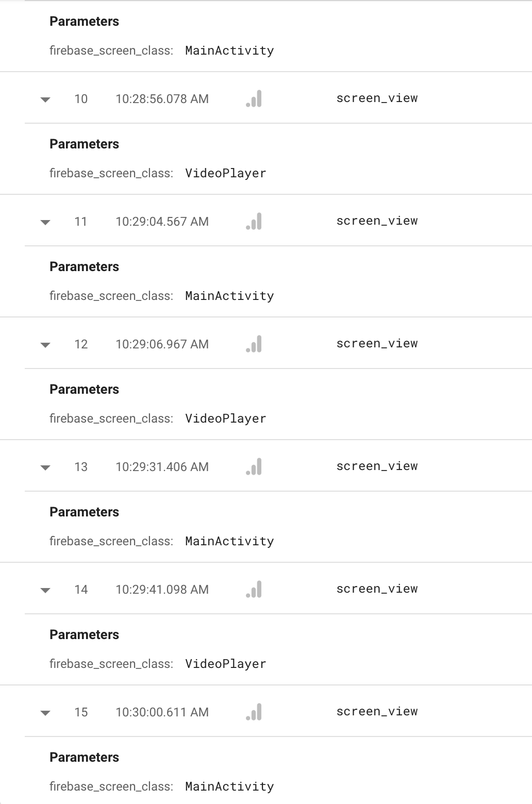Select the VideoPlayer parameter value of event 12
The height and width of the screenshot is (804, 532).
point(225,418)
